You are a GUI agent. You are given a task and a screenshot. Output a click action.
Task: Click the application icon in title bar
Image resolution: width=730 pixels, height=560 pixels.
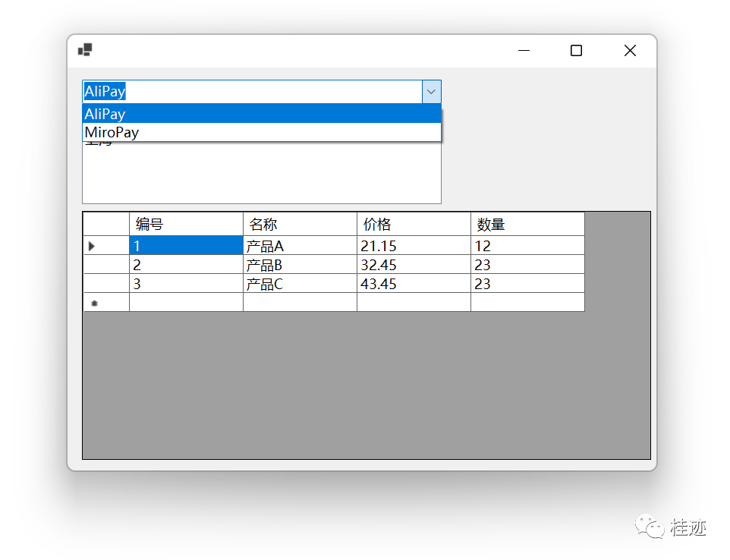tap(84, 50)
